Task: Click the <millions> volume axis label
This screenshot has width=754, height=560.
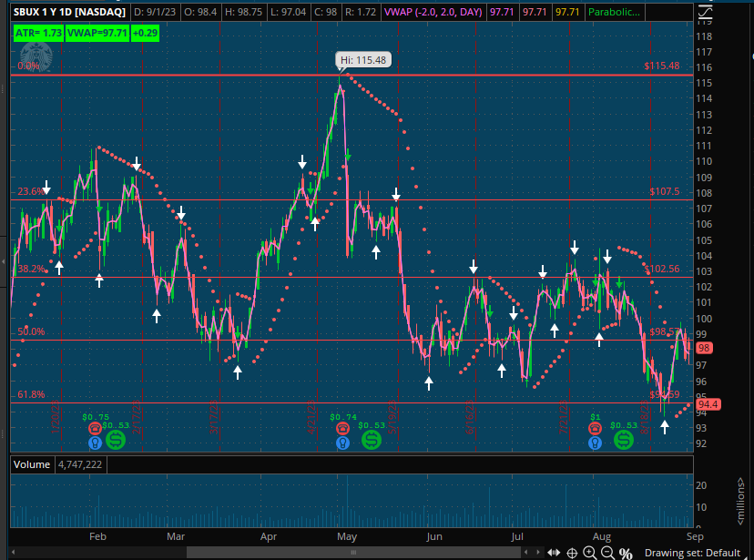Action: (740, 501)
